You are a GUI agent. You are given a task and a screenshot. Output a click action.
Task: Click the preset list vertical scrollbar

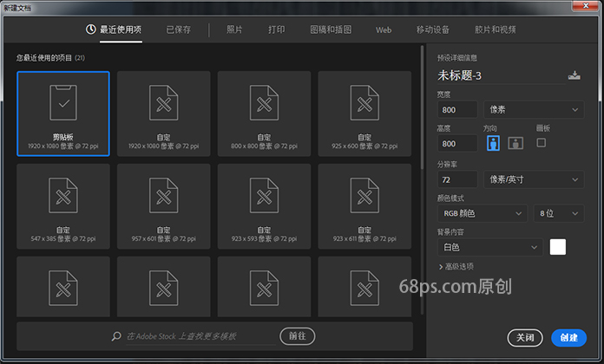(x=422, y=107)
